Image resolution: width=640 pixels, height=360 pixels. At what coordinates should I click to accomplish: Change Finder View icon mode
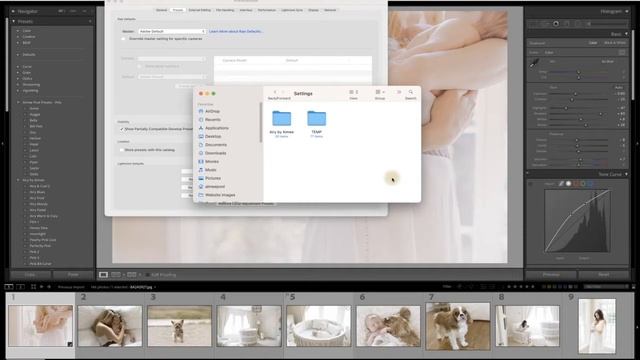click(x=353, y=92)
